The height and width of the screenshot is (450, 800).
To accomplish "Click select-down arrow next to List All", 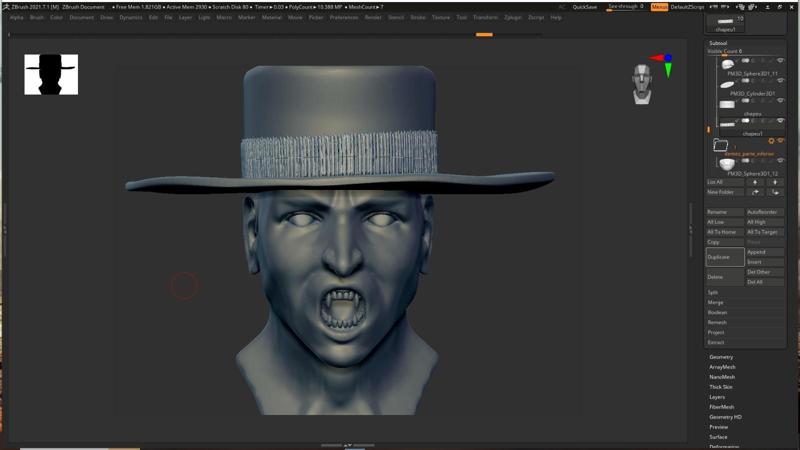I will [x=774, y=182].
